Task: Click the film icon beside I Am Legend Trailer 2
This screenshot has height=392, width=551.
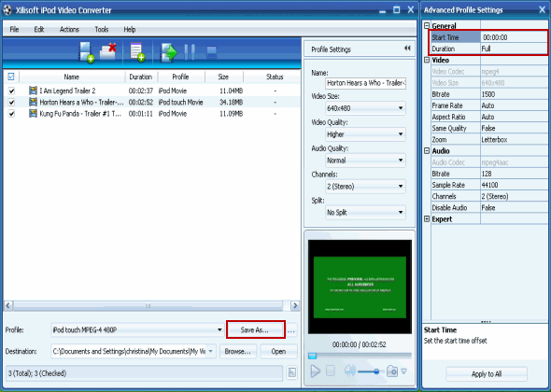Action: (33, 91)
